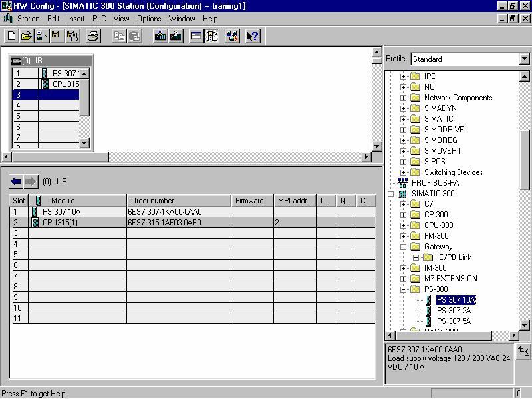Viewport: 532px width, 399px height.
Task: Collapse the Gateway folder
Action: (x=403, y=247)
